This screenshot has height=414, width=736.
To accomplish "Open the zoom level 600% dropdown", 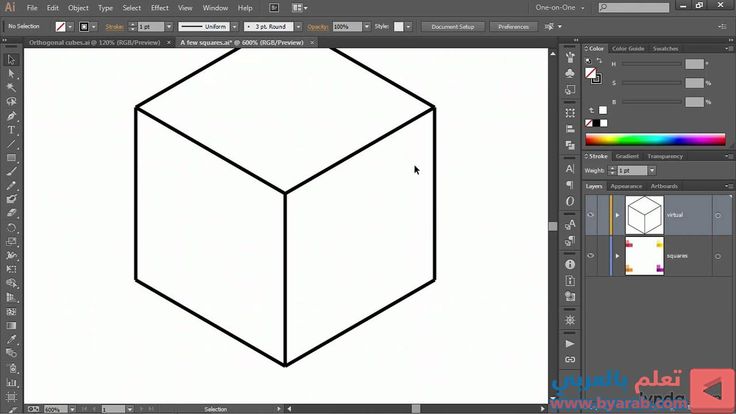I will pos(72,409).
